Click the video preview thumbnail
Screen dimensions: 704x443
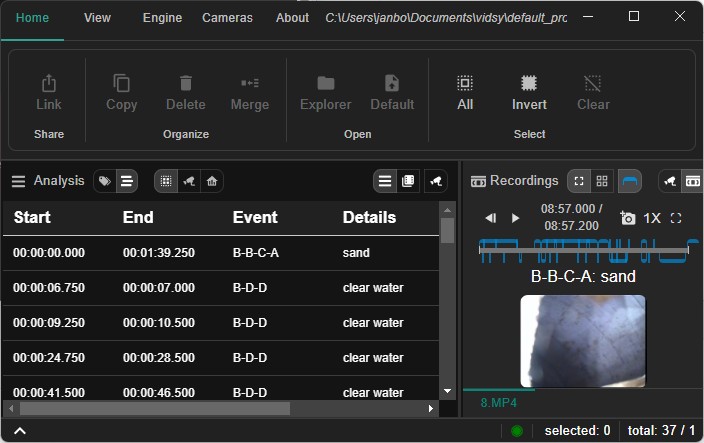click(583, 341)
